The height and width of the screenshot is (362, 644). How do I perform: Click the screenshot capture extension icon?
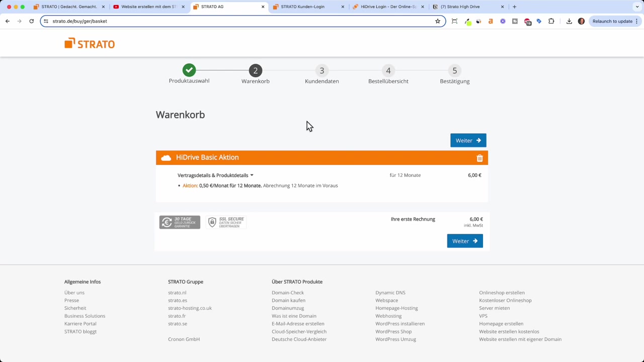tap(454, 21)
